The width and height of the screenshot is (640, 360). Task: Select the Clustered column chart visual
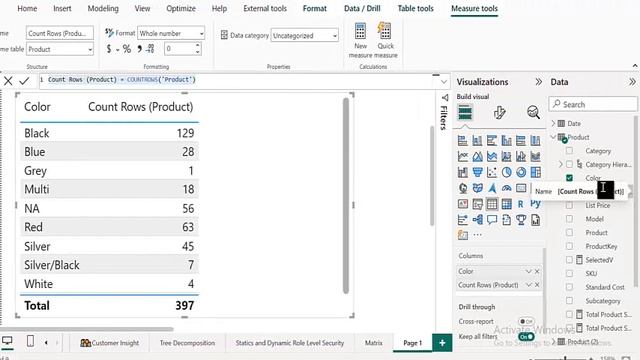point(507,141)
